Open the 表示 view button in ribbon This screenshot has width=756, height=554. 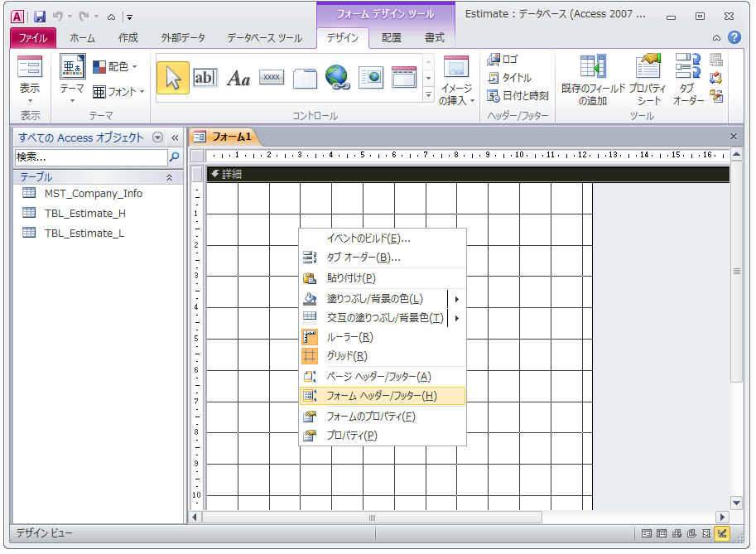30,79
